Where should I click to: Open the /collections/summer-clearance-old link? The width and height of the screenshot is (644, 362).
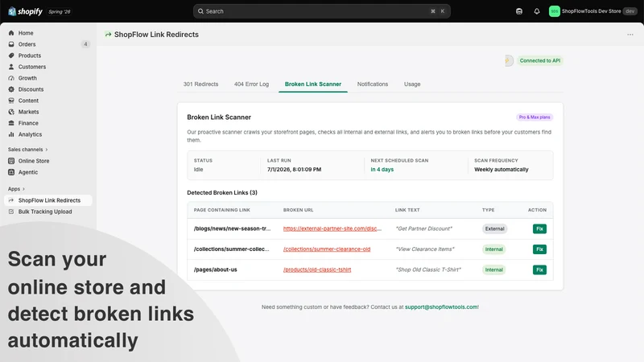pos(327,249)
